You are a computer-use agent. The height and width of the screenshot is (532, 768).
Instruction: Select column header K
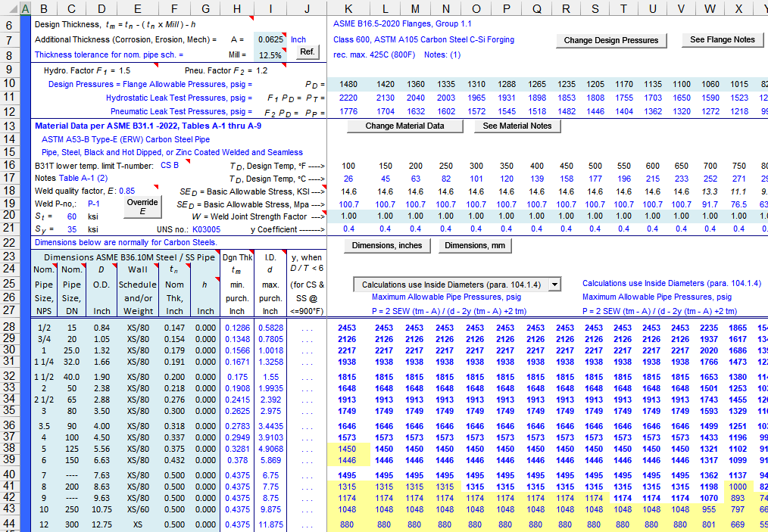coord(348,8)
